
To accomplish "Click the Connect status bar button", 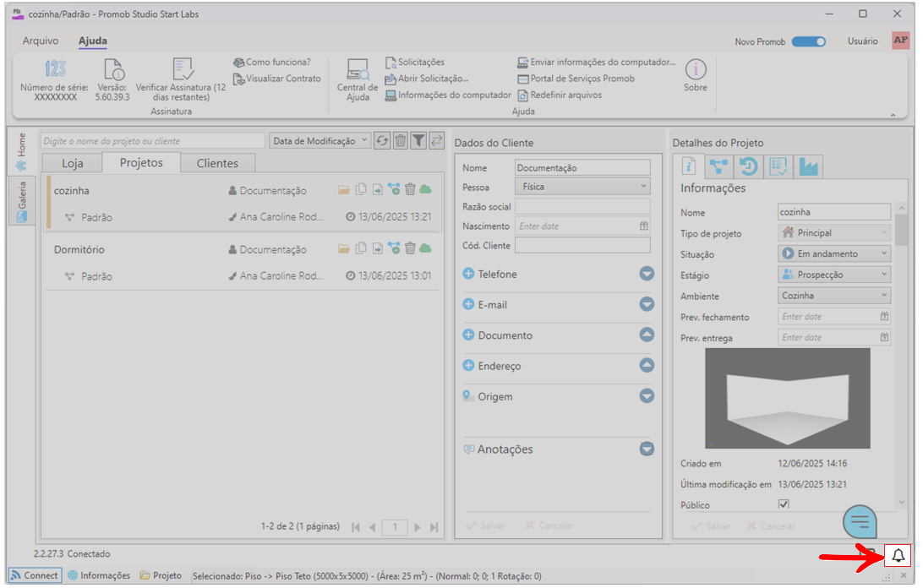I will [35, 575].
